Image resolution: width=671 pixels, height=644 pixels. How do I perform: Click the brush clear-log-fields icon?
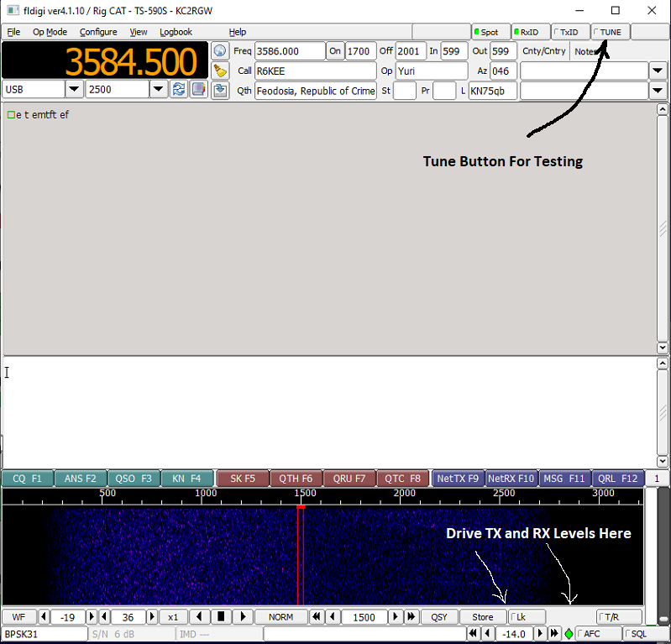(220, 71)
